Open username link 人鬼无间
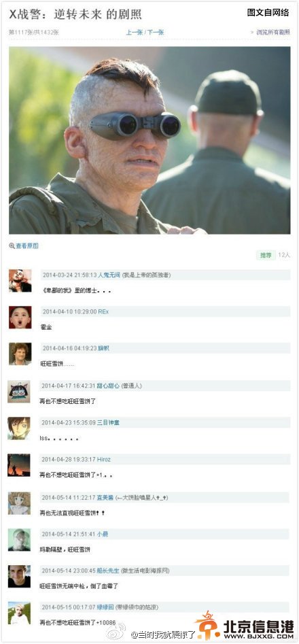 click(109, 275)
